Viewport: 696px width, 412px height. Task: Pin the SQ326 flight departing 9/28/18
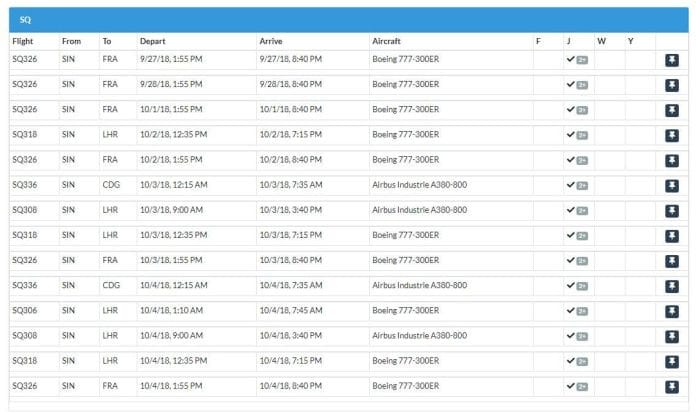click(672, 85)
